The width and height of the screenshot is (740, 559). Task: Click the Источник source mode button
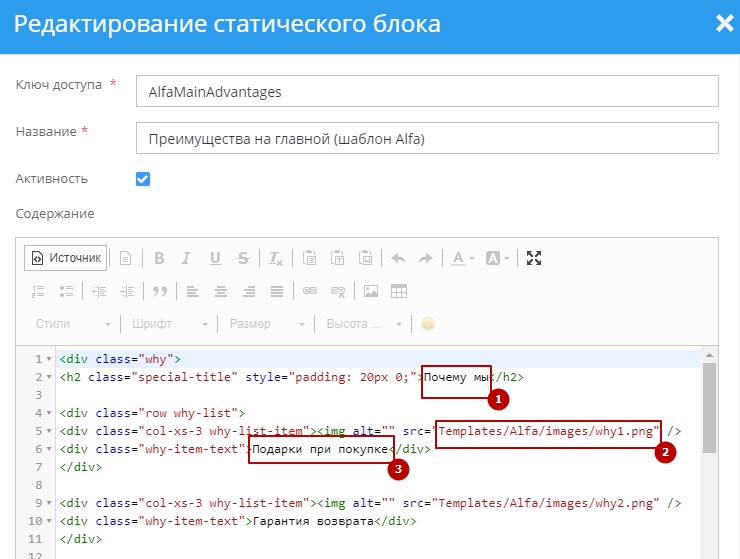click(66, 258)
